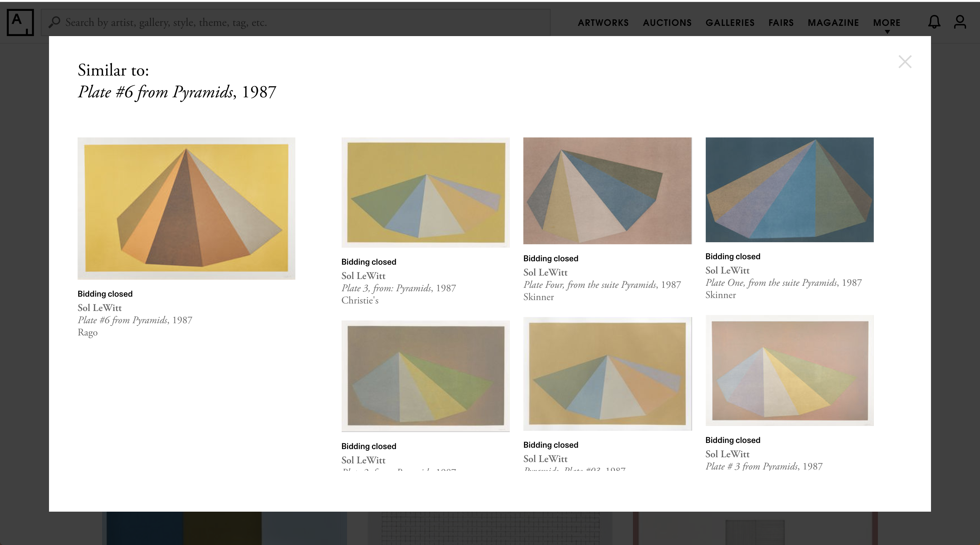Go to the AUCTIONS menu item
Image resolution: width=980 pixels, height=545 pixels.
[667, 23]
